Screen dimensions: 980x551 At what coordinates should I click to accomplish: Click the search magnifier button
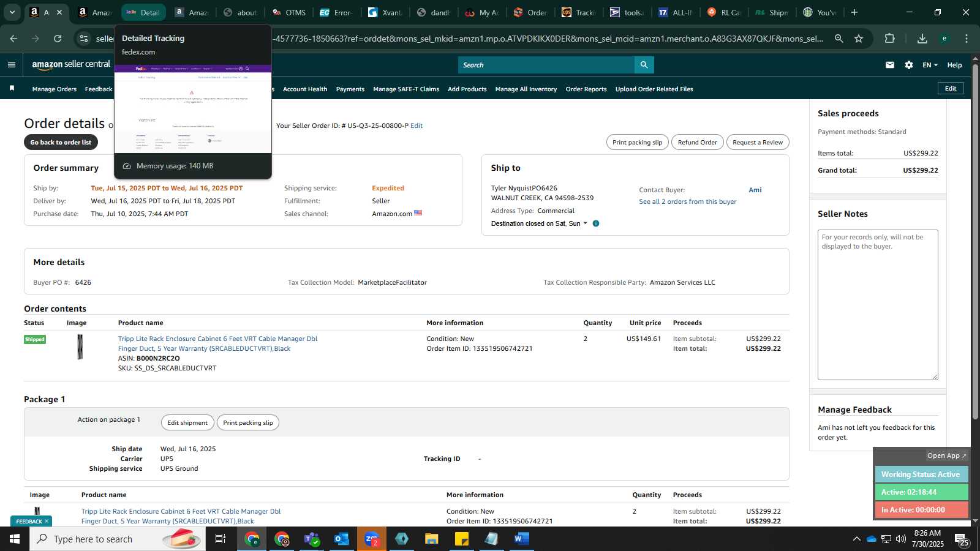tap(644, 65)
